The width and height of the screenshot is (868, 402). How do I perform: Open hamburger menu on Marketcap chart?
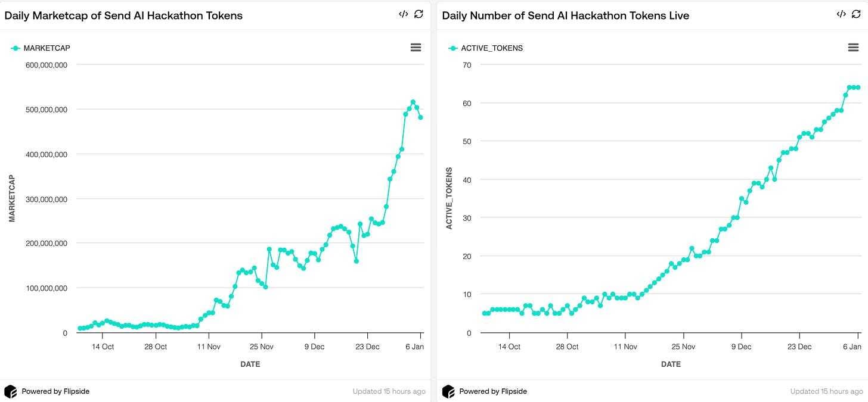(416, 48)
